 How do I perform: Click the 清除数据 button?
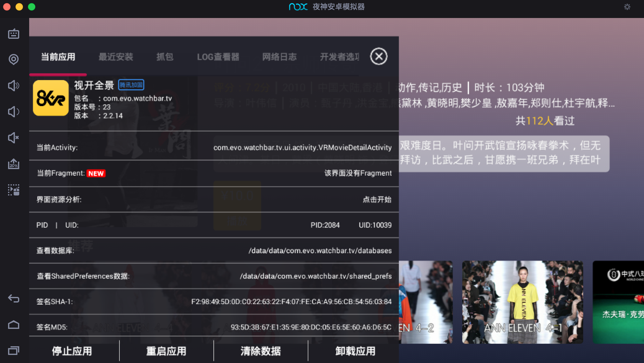(x=261, y=351)
